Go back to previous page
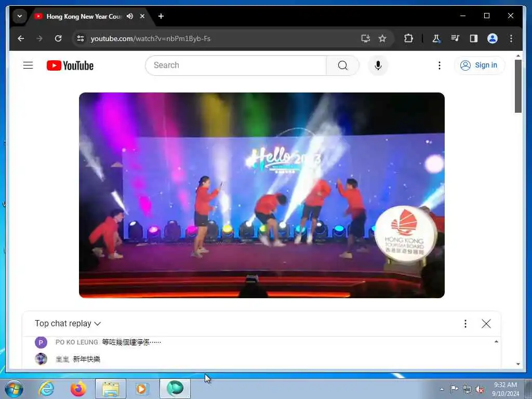This screenshot has height=399, width=532. (21, 38)
